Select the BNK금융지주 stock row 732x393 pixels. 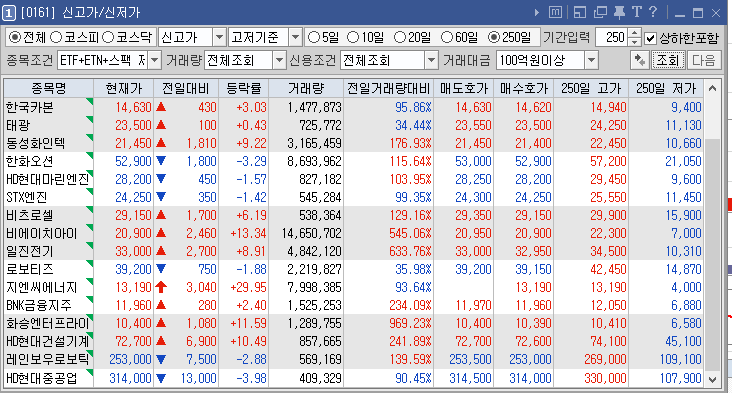[353, 306]
